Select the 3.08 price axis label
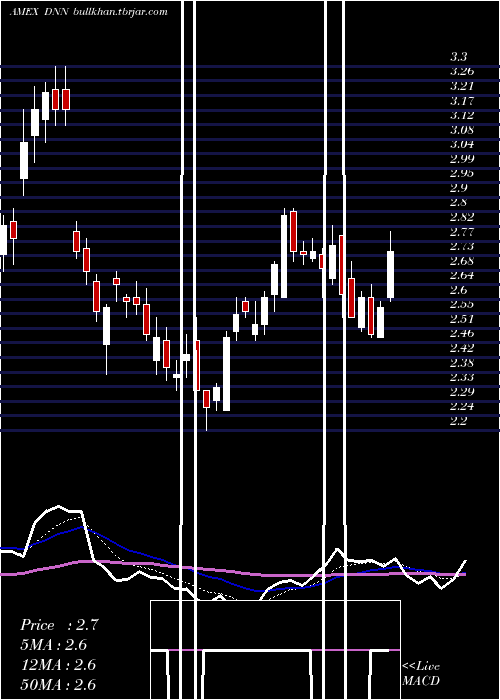The image size is (500, 700). pyautogui.click(x=462, y=130)
